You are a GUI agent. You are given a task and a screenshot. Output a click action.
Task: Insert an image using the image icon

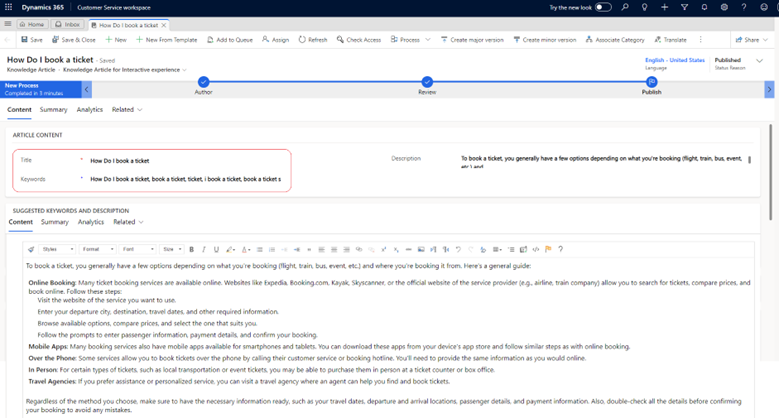421,250
